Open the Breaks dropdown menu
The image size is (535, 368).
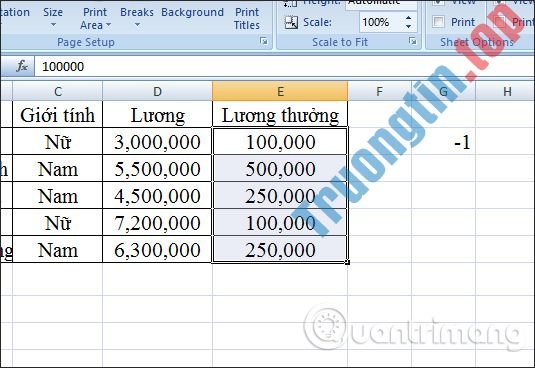coord(137,17)
